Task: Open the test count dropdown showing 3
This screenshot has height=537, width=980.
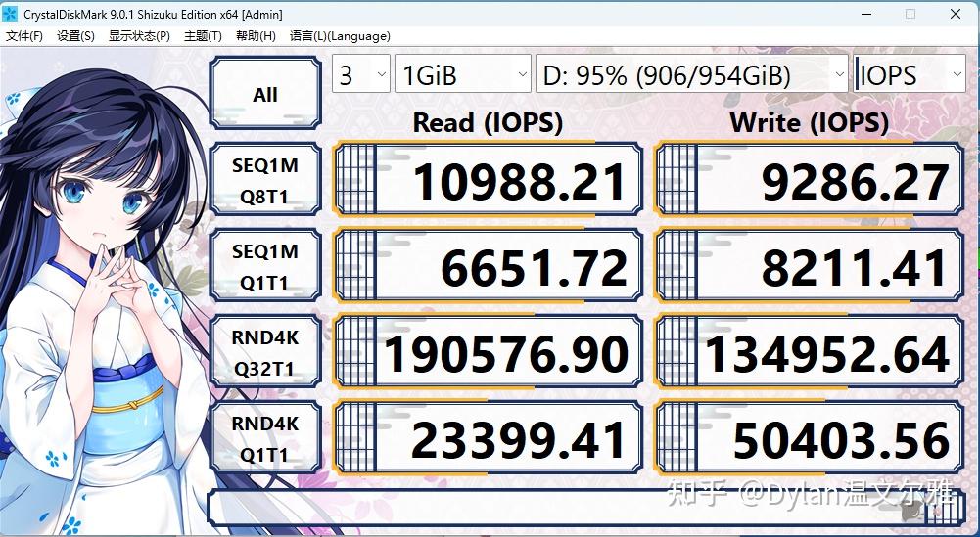Action: [x=361, y=73]
